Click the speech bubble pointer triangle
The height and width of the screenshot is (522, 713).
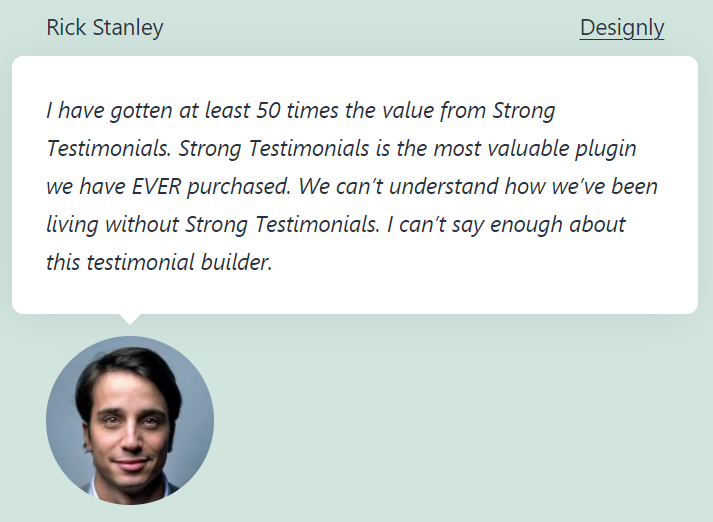pos(130,319)
